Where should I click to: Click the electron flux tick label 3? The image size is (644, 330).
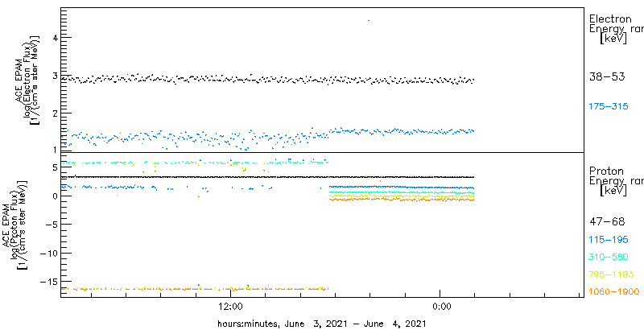click(53, 75)
